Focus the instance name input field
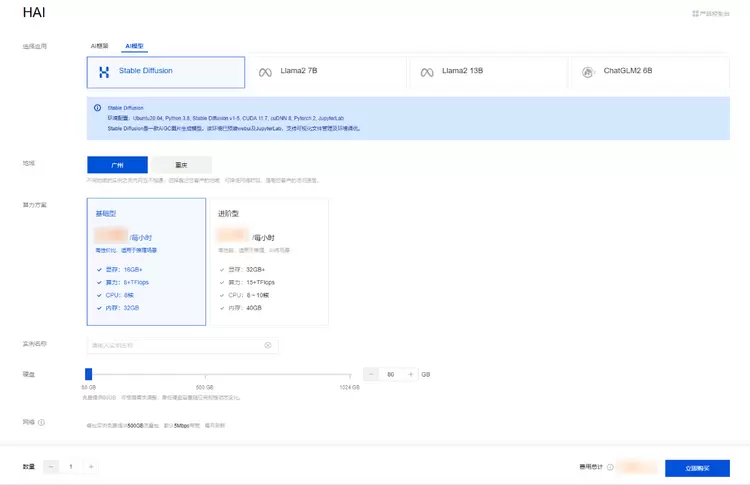This screenshot has height=485, width=750. [175, 345]
